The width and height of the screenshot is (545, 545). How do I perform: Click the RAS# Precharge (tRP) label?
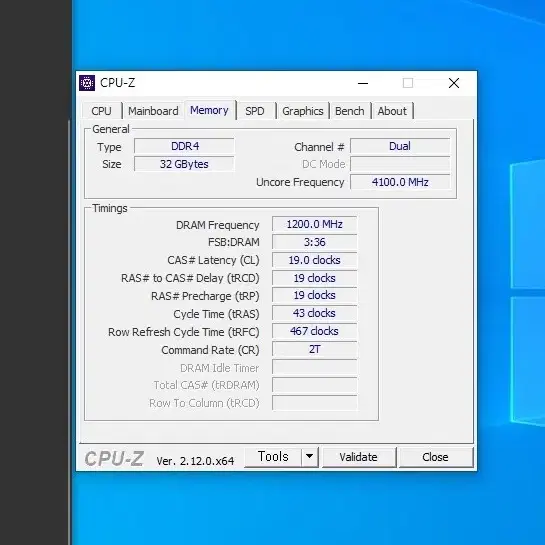click(x=205, y=296)
